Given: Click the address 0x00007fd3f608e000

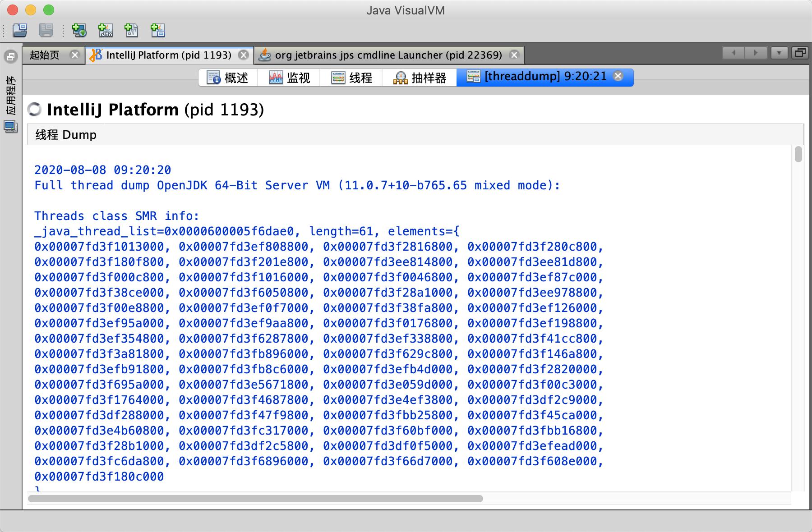Looking at the screenshot, I should (x=532, y=461).
